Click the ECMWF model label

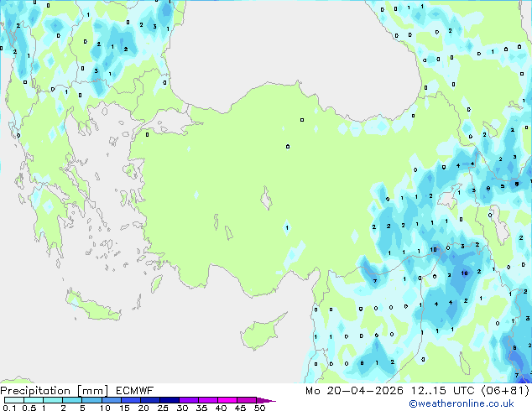[135, 391]
